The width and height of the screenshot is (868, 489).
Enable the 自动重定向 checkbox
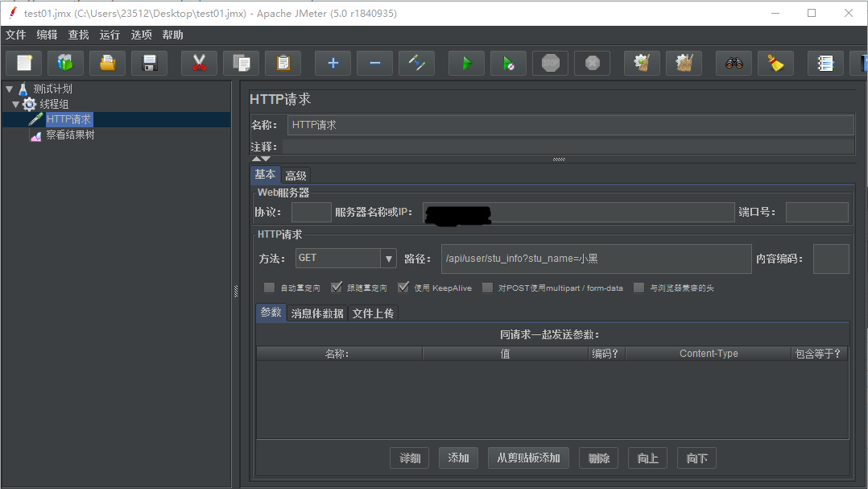coord(269,288)
